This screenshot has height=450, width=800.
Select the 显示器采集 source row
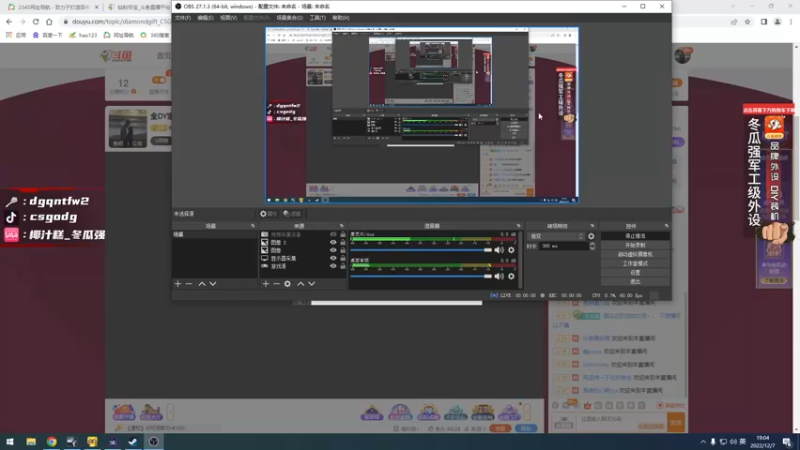tap(303, 258)
